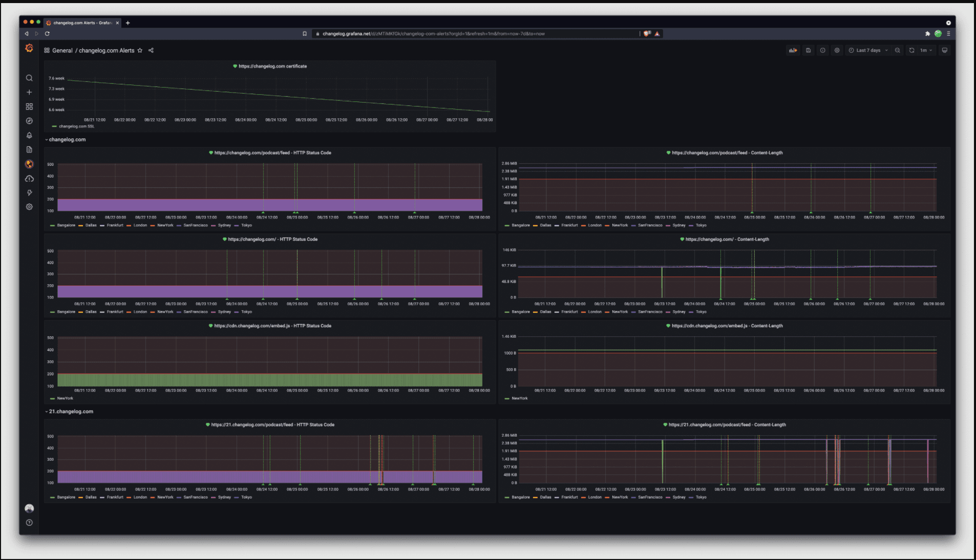Click the changelog.com Alerts dashboard title
Screen dimensions: 976x560
click(107, 50)
